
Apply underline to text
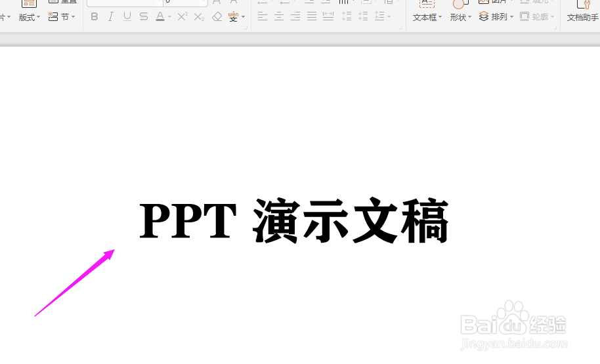click(x=127, y=17)
